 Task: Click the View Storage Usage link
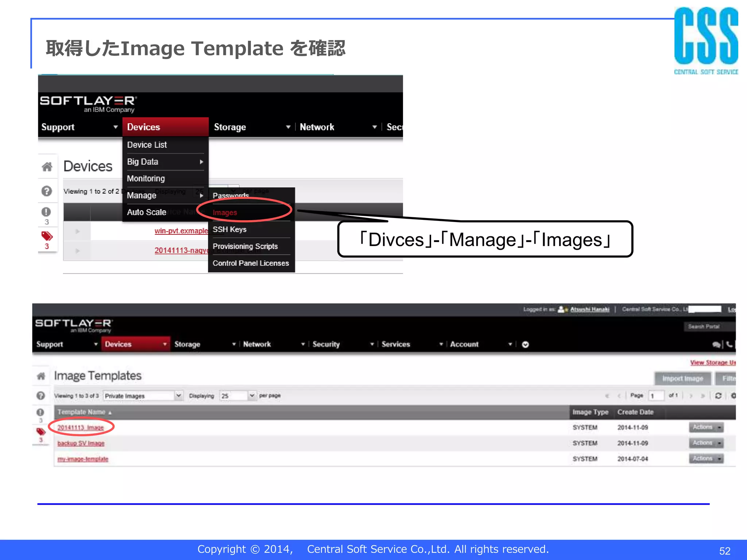click(713, 362)
